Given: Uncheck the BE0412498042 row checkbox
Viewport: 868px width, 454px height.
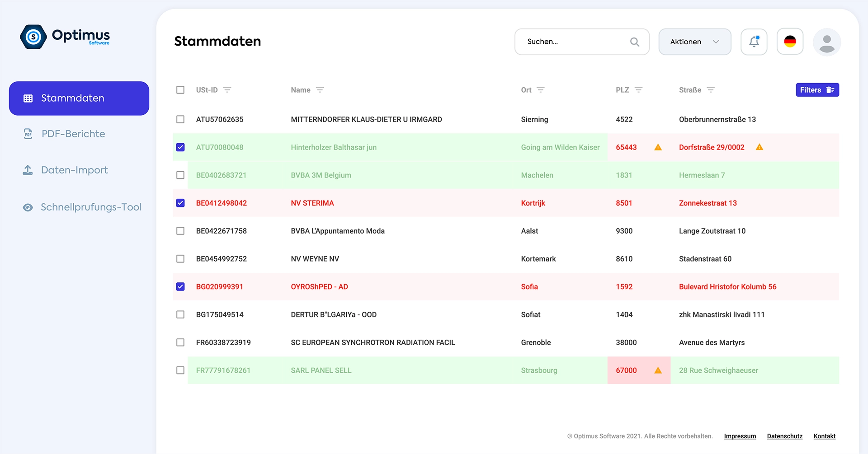Looking at the screenshot, I should (180, 203).
